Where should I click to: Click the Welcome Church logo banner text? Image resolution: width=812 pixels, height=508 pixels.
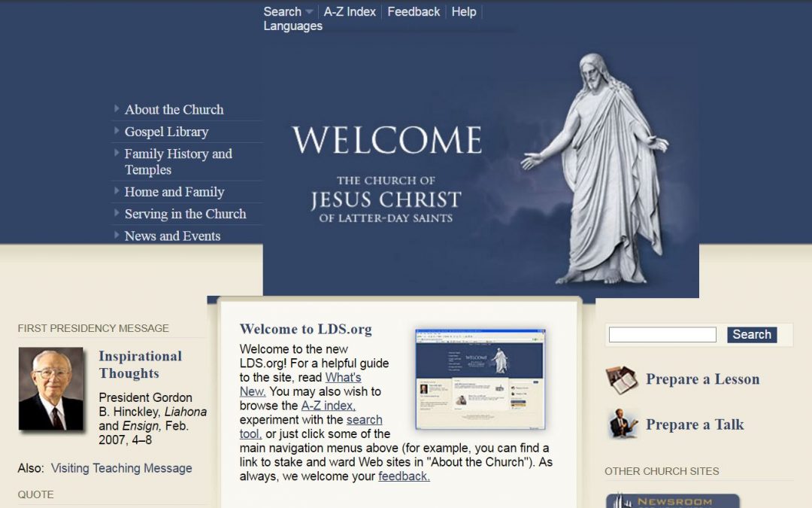(386, 174)
